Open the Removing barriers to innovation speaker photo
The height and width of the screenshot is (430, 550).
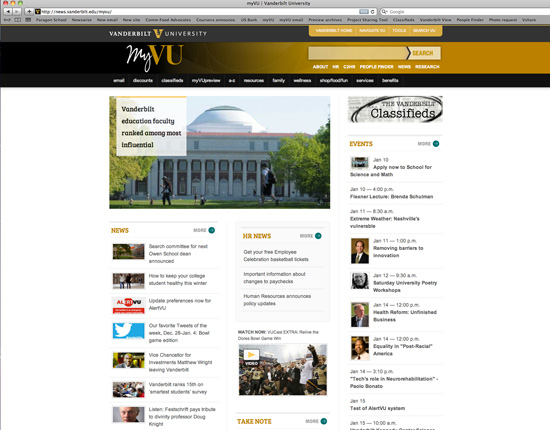click(x=360, y=251)
